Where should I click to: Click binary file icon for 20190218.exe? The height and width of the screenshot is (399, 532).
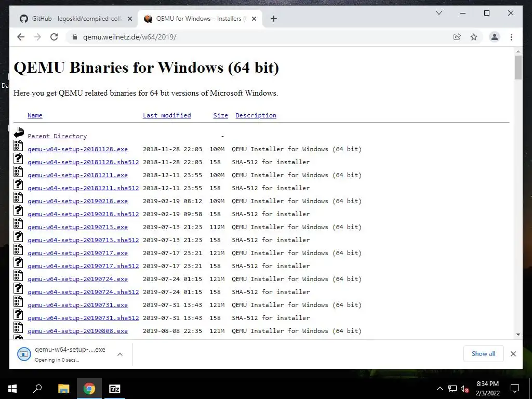(x=18, y=197)
